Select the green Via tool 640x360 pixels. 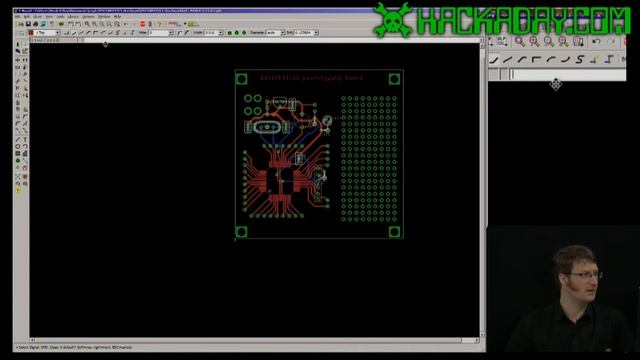[18, 161]
